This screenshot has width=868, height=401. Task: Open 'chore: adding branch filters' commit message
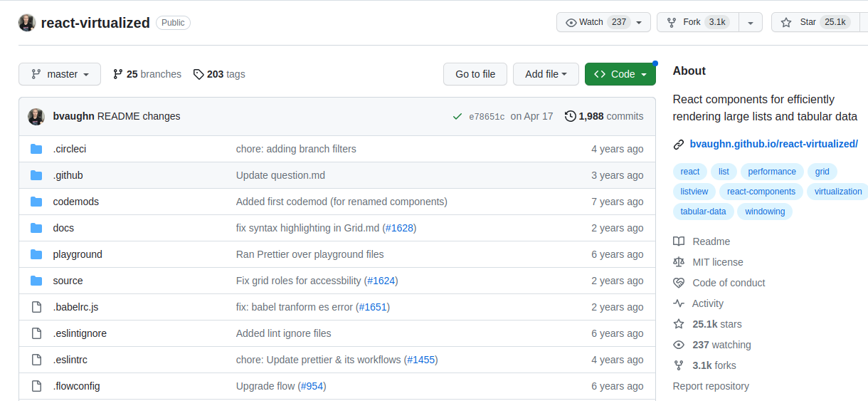[x=296, y=149]
